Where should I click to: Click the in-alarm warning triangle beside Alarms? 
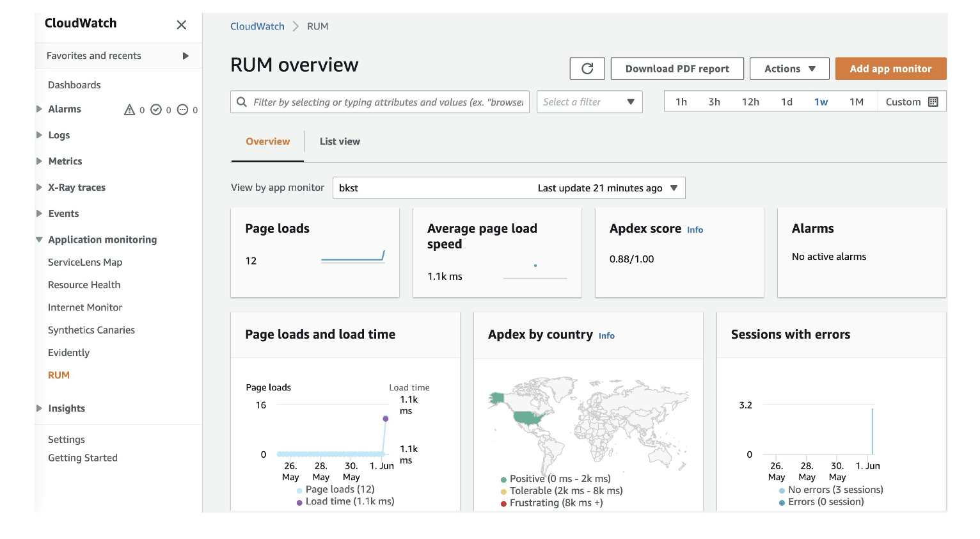[130, 109]
